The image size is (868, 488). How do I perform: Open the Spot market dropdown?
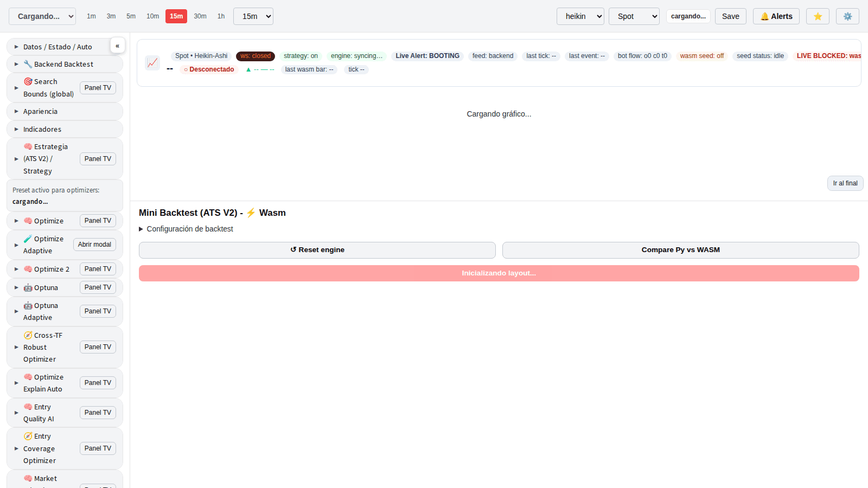tap(634, 16)
